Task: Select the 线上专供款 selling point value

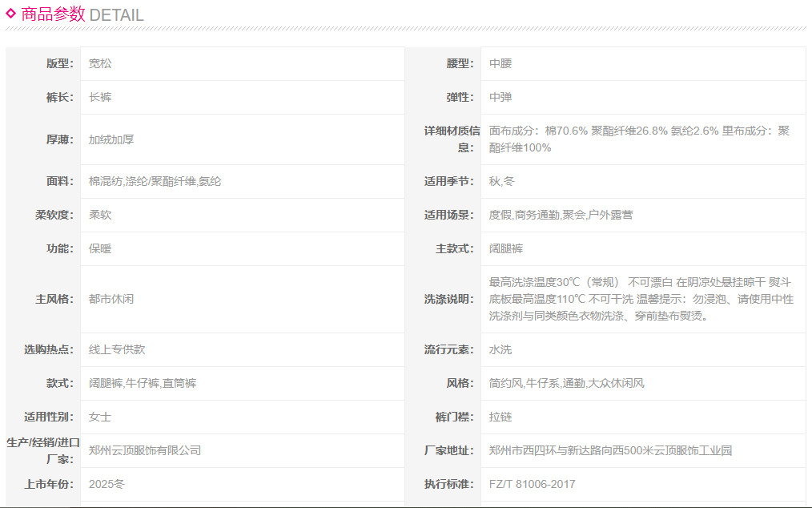Action: [117, 349]
